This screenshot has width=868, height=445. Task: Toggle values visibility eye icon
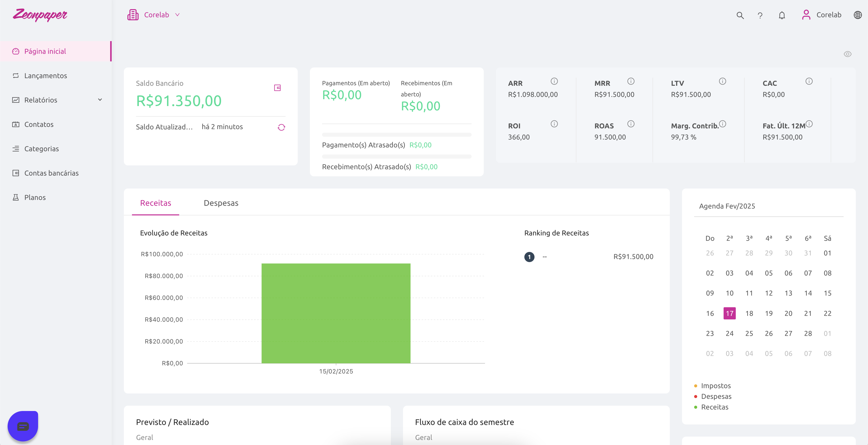847,54
